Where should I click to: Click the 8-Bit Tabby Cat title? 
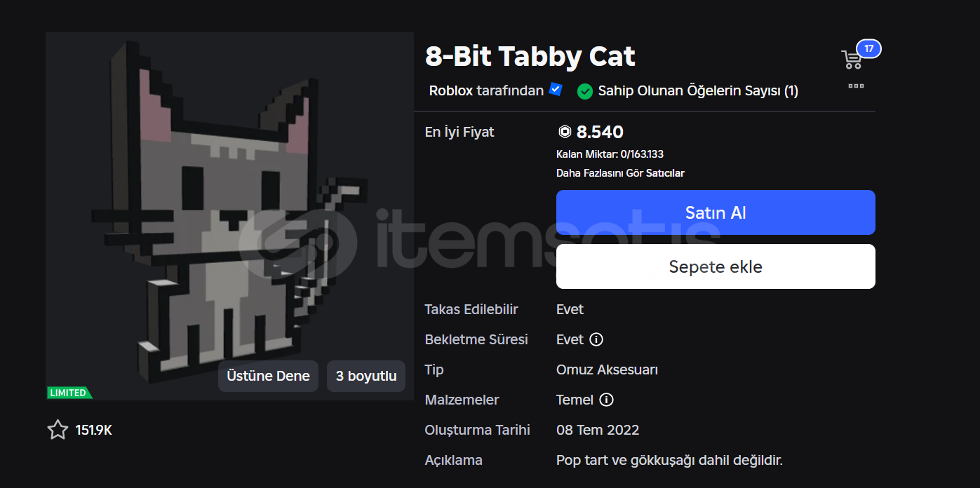click(x=530, y=56)
